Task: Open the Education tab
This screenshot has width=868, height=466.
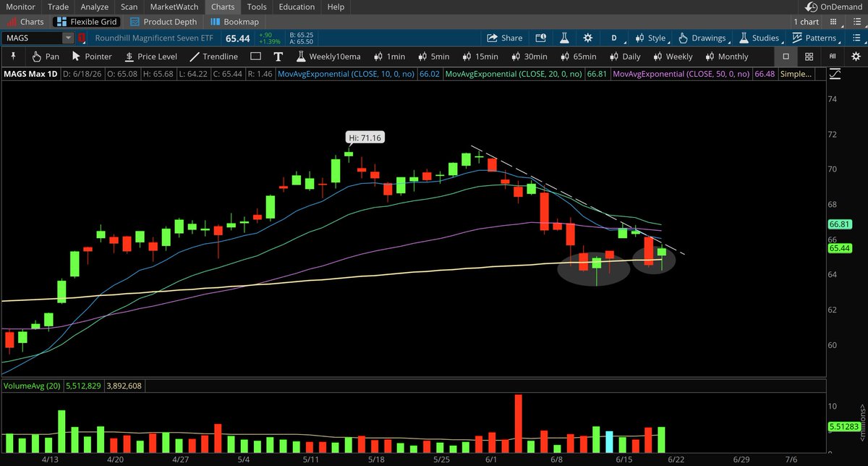Action: tap(297, 7)
